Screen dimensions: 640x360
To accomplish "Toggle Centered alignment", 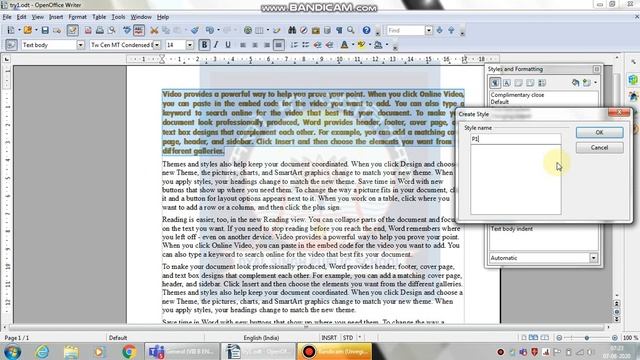I will (x=255, y=45).
